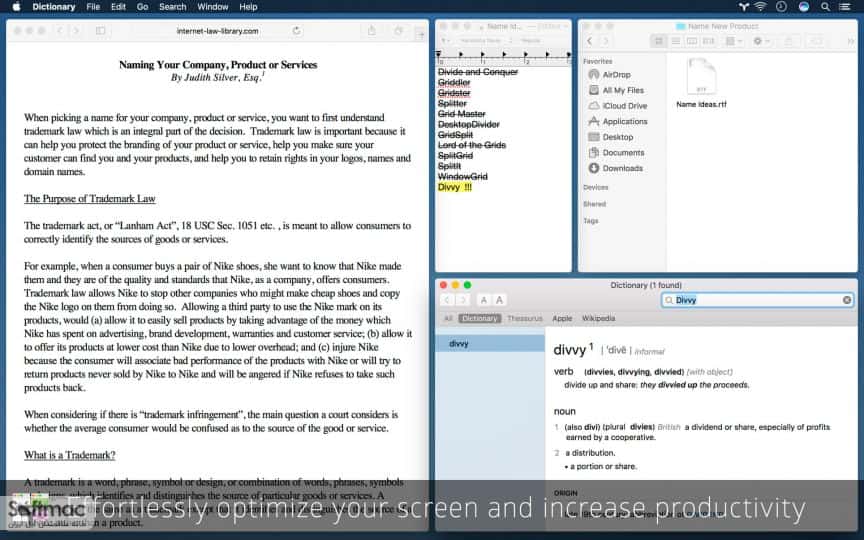Click the Dictionary back button
Image resolution: width=864 pixels, height=540 pixels.
447,300
